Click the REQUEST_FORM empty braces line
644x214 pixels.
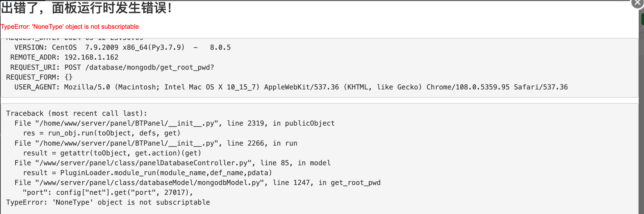(39, 77)
